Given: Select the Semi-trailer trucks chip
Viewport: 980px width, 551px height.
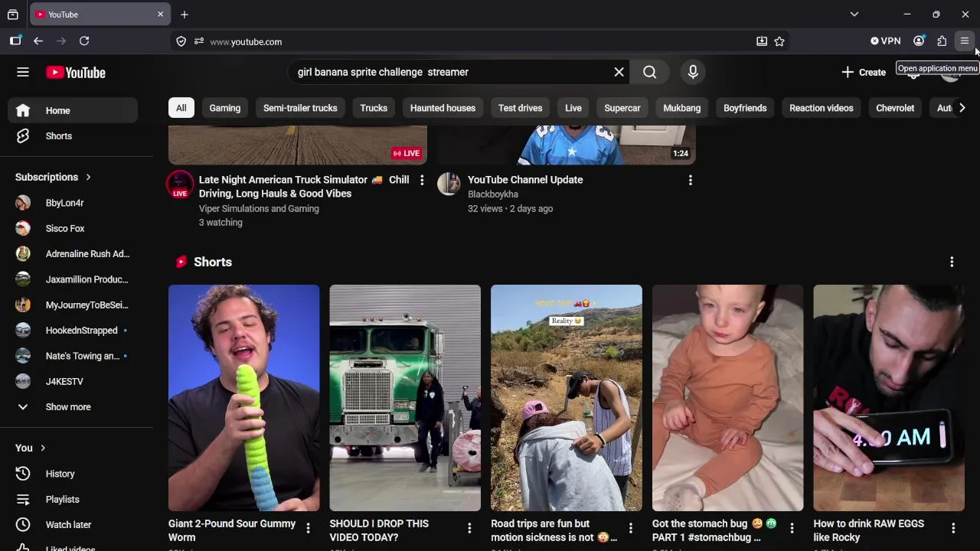Looking at the screenshot, I should [x=300, y=108].
